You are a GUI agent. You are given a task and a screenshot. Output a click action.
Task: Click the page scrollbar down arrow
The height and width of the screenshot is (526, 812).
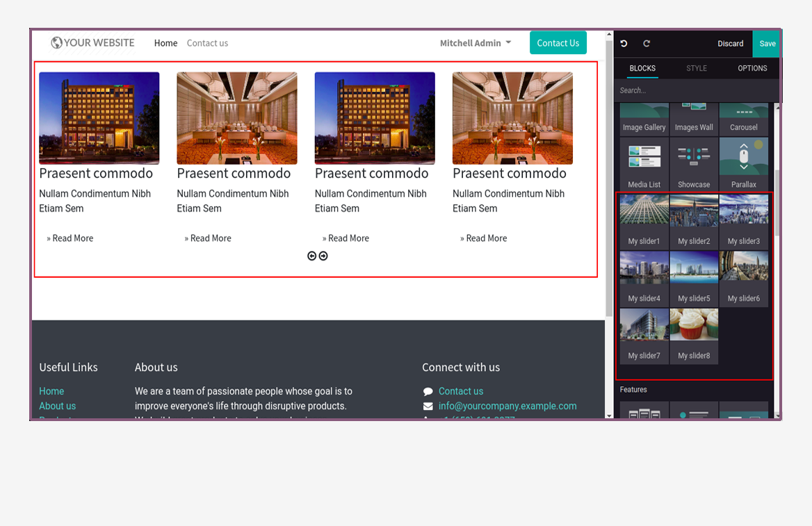[x=609, y=416]
